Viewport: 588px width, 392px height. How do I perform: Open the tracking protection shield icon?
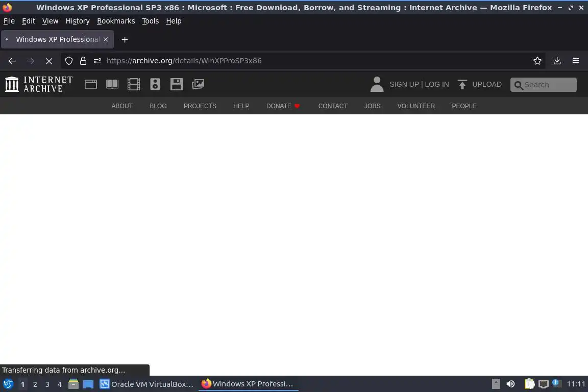point(68,61)
